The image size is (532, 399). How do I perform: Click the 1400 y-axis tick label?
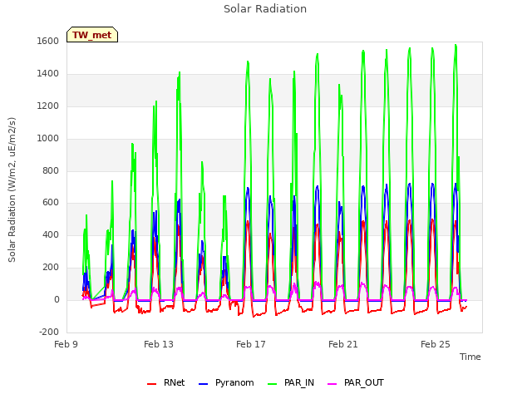tap(48, 74)
